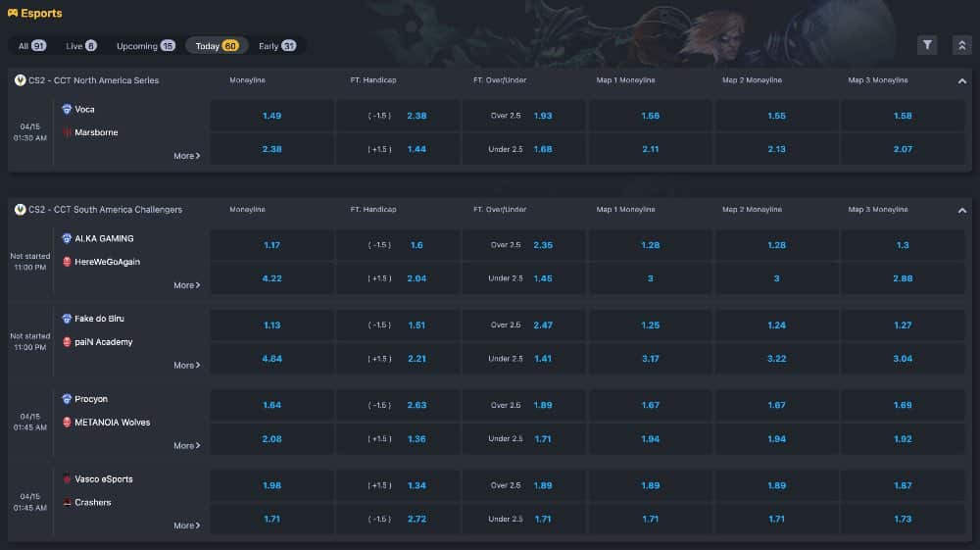Viewport: 980px width, 550px height.
Task: Select HereWeGoAgain Map 3 moneyline 2.88
Action: click(x=903, y=278)
